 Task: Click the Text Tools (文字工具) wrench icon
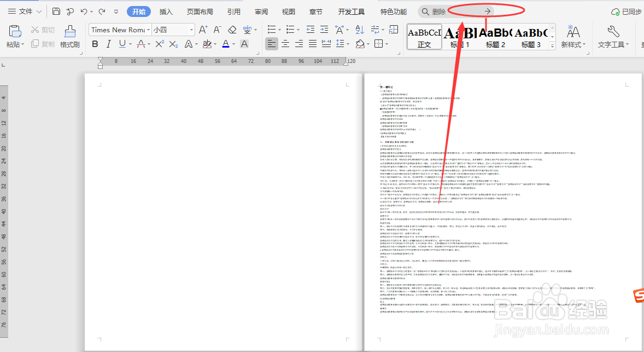pos(613,32)
